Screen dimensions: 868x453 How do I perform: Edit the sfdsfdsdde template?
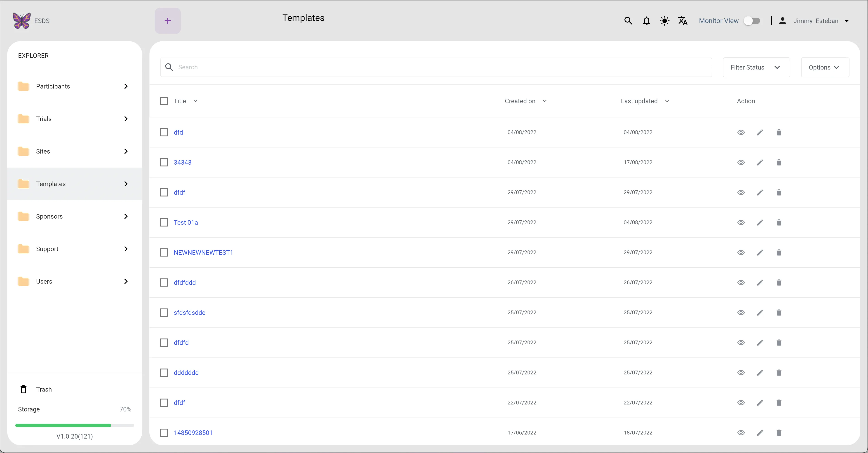click(x=760, y=313)
